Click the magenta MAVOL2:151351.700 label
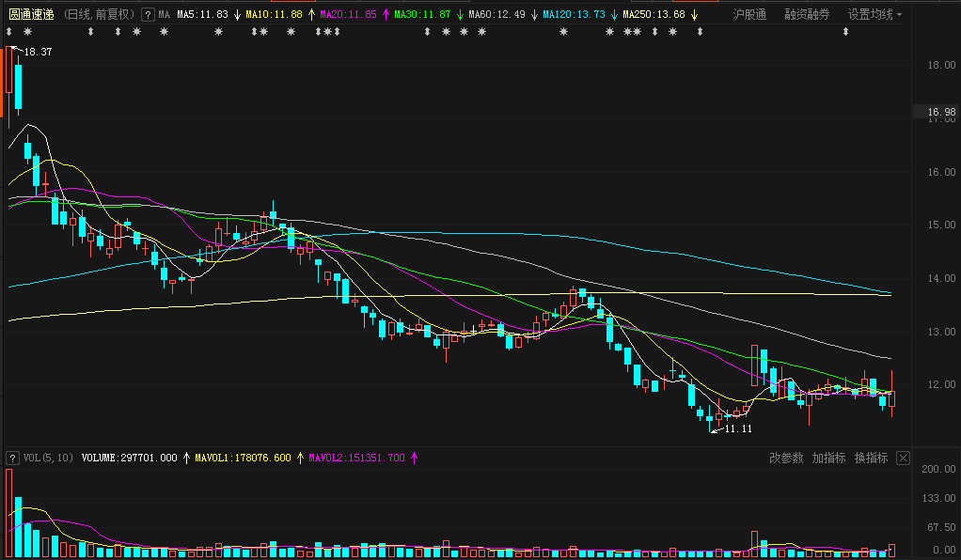Screen dimensions: 961x560 356,458
